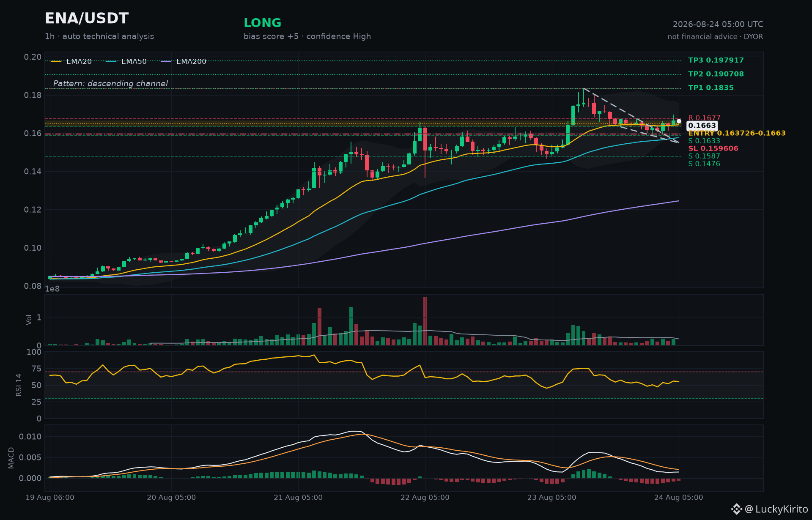Image resolution: width=812 pixels, height=520 pixels.
Task: Click the 20 Aug 05:00 date label
Action: (x=171, y=498)
